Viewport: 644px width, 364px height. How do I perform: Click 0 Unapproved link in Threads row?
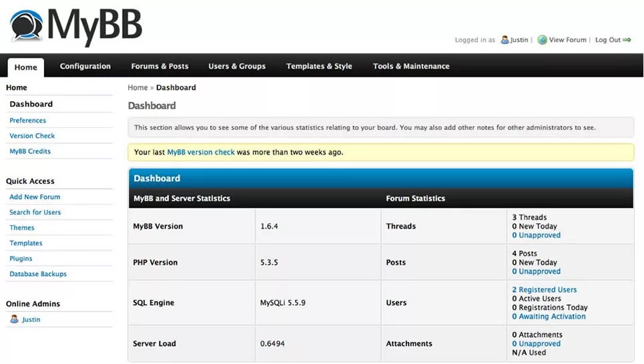536,235
